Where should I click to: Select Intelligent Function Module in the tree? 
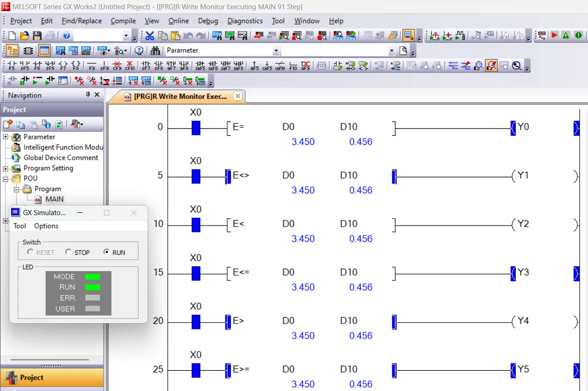coord(63,148)
